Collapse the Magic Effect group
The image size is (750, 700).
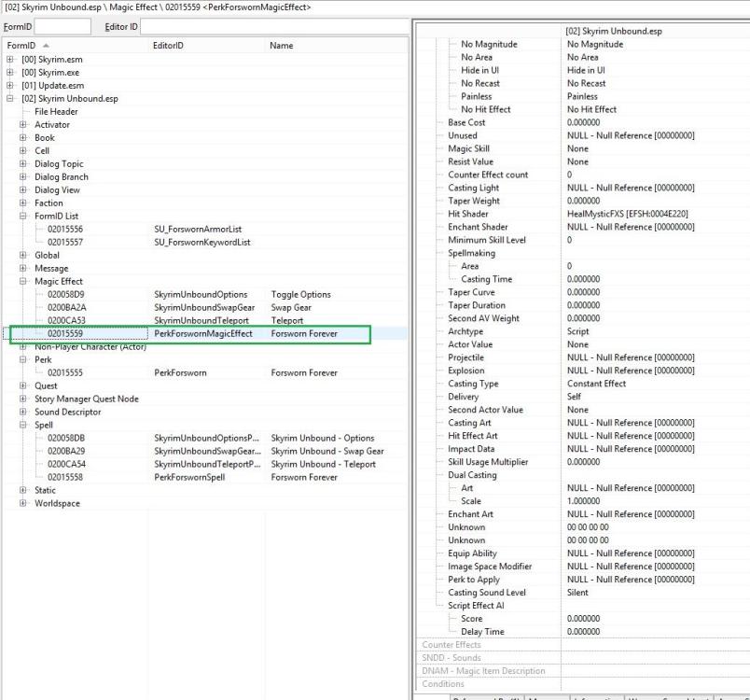coord(22,281)
